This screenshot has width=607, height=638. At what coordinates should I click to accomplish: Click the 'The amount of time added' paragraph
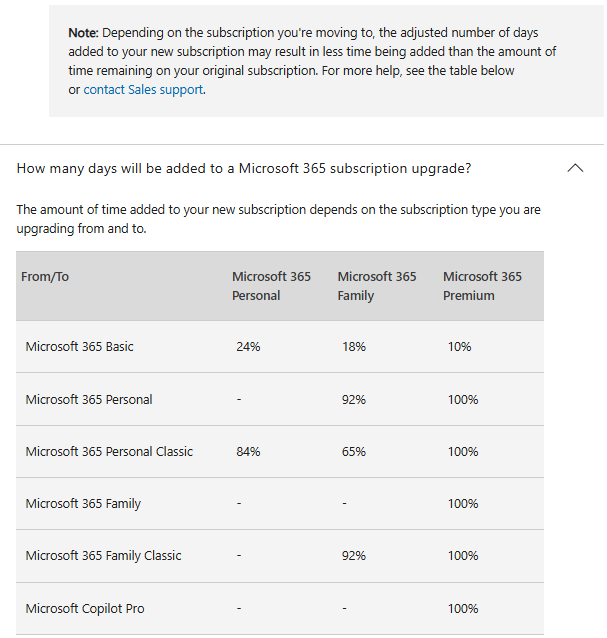point(278,219)
